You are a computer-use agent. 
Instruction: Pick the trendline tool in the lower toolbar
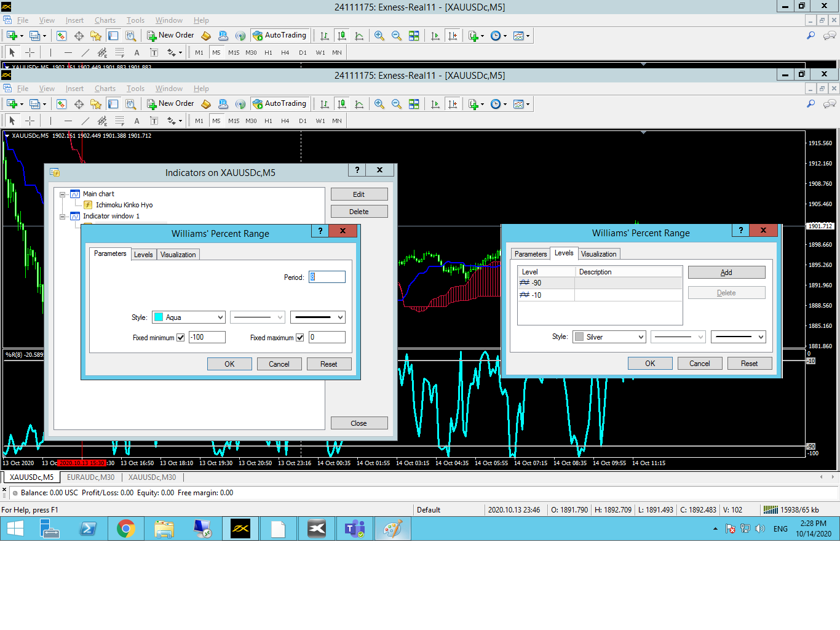point(85,121)
